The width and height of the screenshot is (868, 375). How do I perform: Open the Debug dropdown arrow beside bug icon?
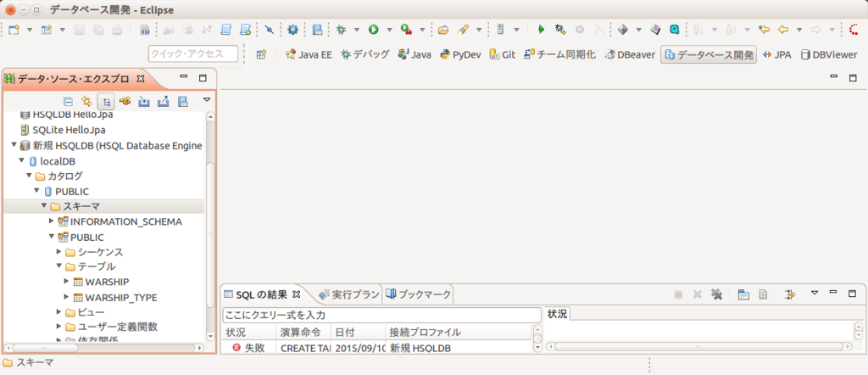(357, 30)
